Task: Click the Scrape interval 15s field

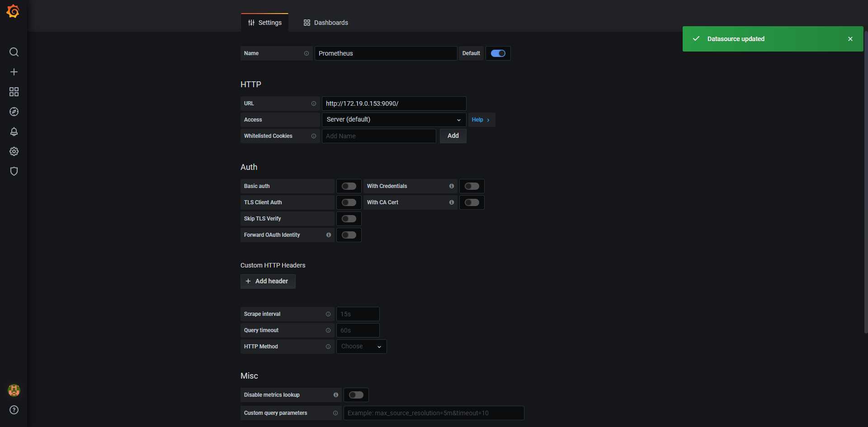Action: click(x=358, y=314)
